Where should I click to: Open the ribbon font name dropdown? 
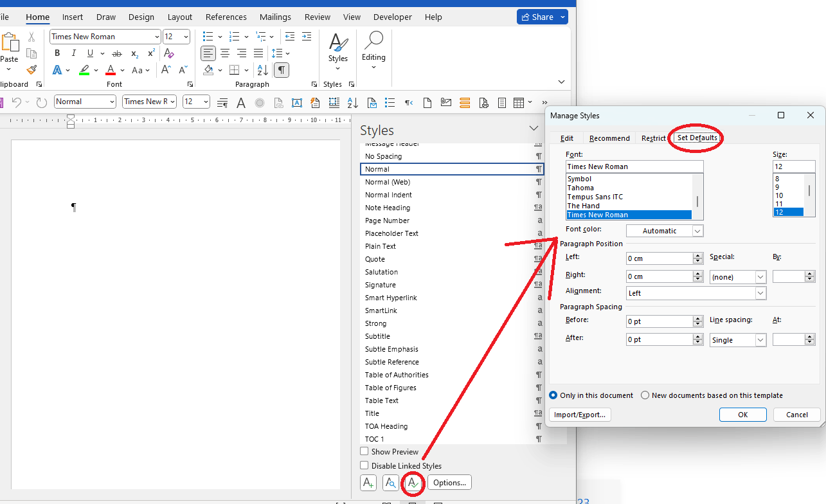coord(157,37)
